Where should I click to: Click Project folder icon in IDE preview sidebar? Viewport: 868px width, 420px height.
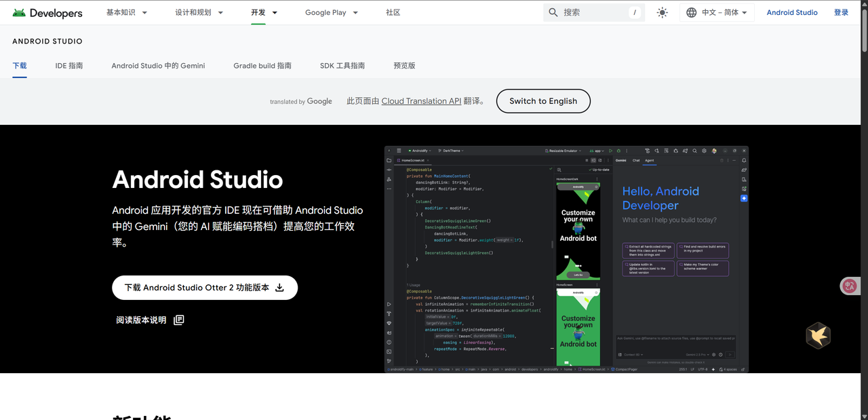389,160
